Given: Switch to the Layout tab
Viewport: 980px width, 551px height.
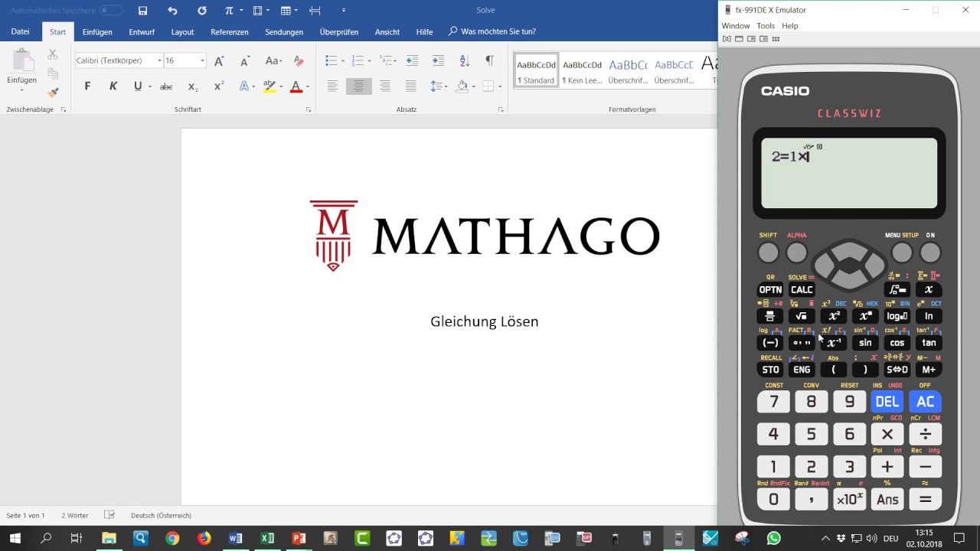Looking at the screenshot, I should 182,32.
